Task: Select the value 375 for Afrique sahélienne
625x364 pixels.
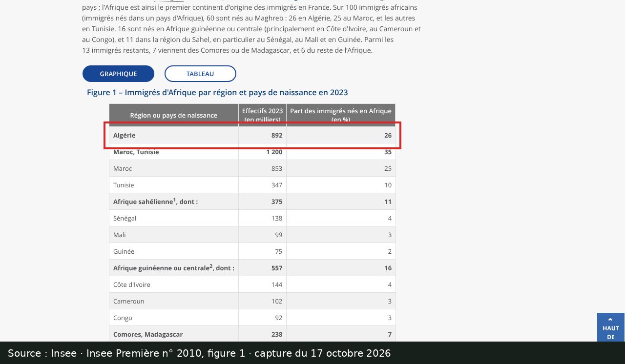Action: (x=277, y=202)
